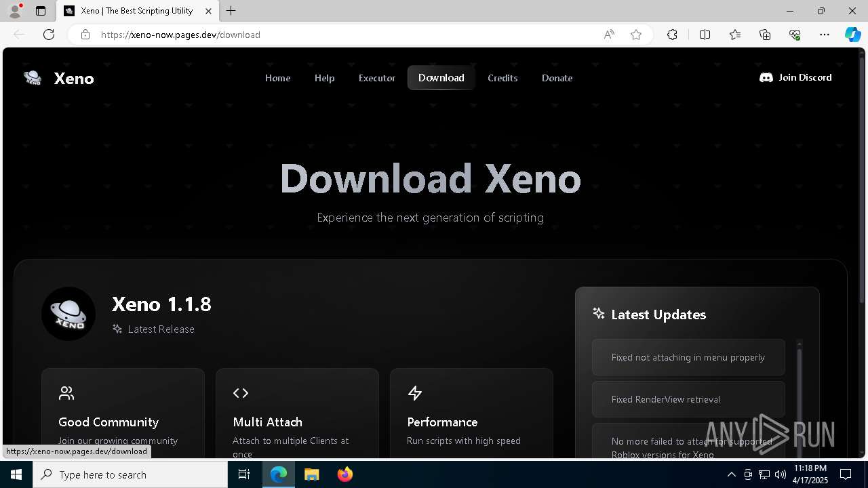
Task: Open the Executor nav item
Action: point(377,78)
